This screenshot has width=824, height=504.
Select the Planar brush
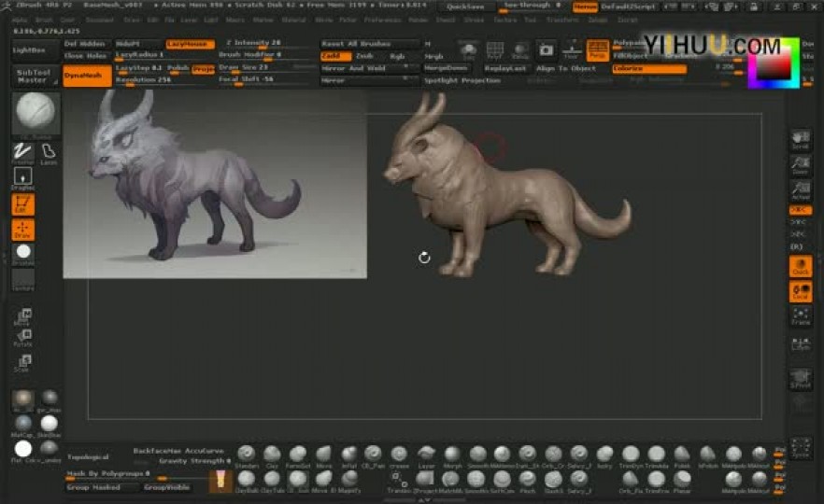coord(682,482)
